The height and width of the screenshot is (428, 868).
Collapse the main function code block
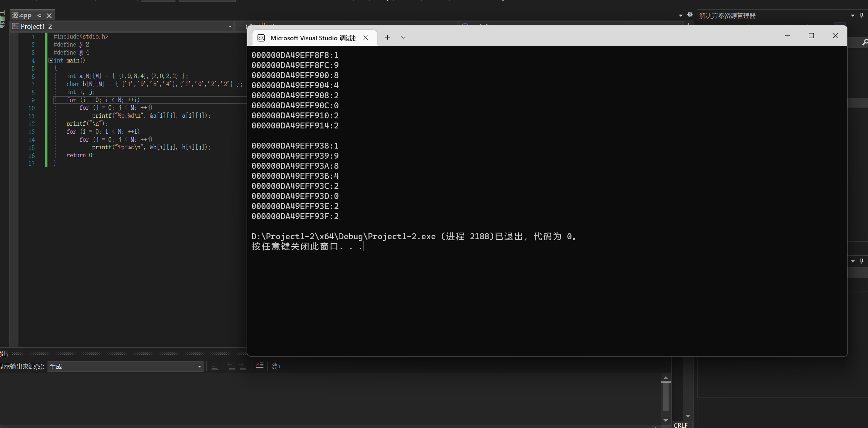click(x=51, y=60)
